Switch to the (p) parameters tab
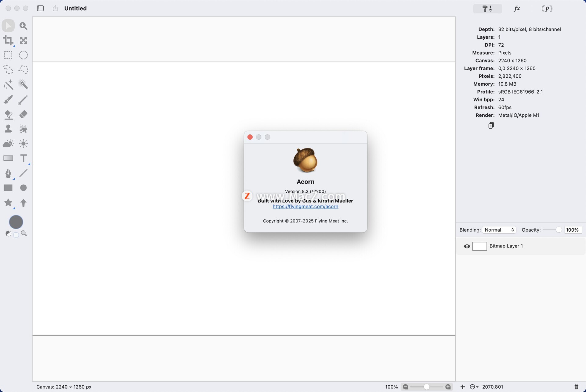Screen dimensions: 586x392 [547, 9]
